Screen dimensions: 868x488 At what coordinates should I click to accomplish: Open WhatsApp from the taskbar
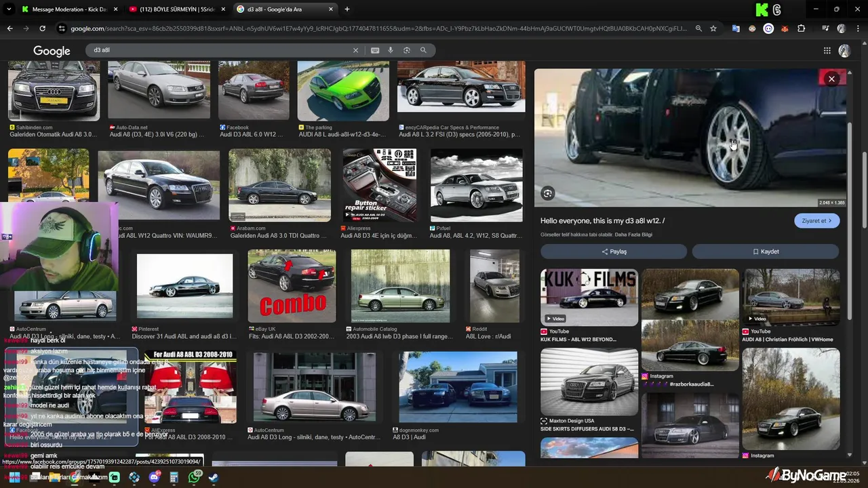(x=195, y=477)
